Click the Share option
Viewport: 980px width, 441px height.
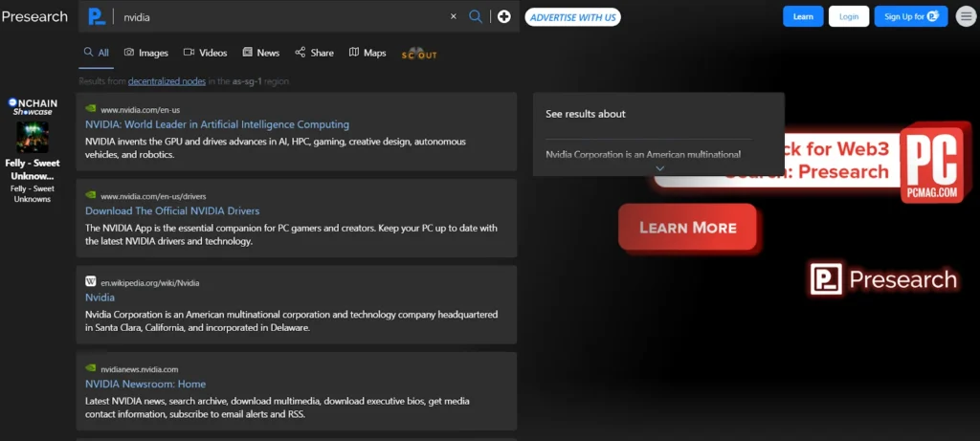point(314,53)
